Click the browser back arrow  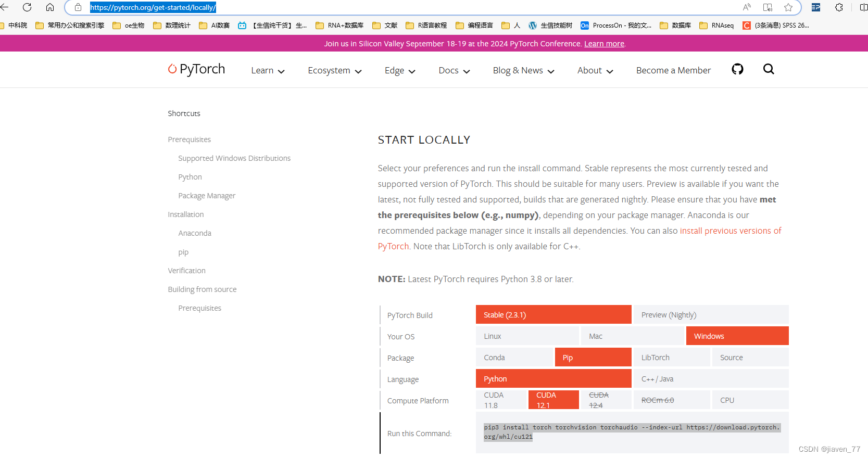tap(4, 7)
